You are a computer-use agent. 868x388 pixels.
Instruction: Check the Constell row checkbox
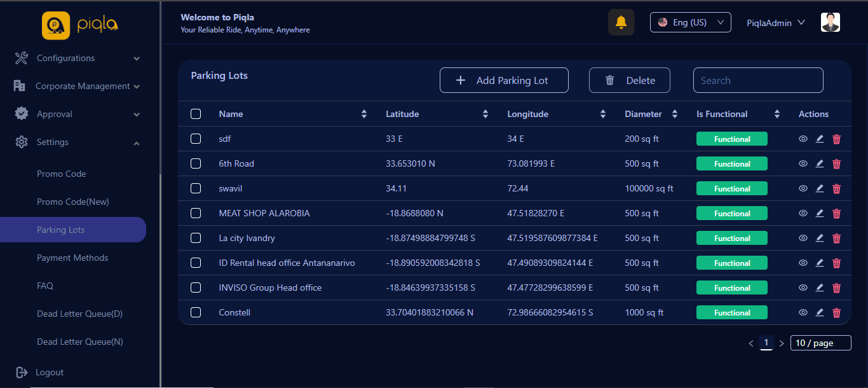click(x=196, y=312)
